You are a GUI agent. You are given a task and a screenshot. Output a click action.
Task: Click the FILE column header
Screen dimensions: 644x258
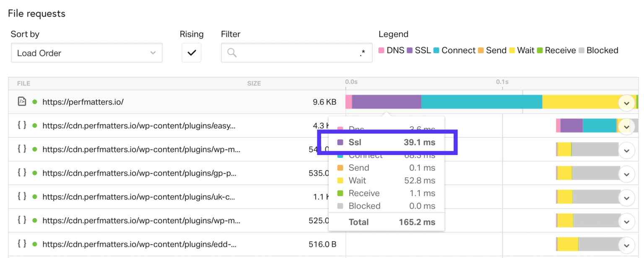(23, 83)
